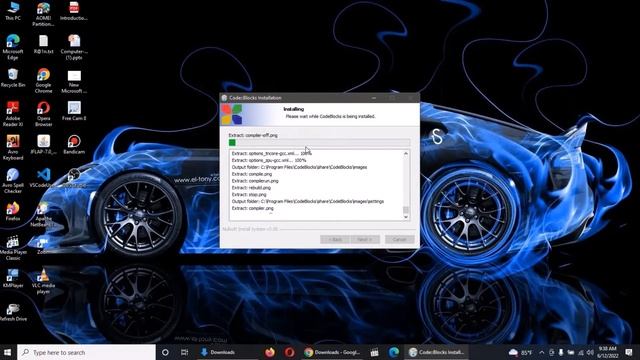
Task: Click the disabled Back button
Action: pos(335,239)
